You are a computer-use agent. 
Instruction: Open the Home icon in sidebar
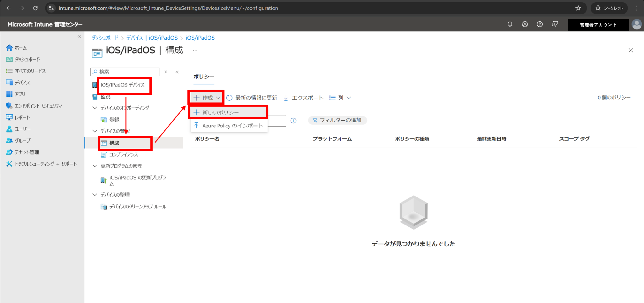[x=9, y=47]
